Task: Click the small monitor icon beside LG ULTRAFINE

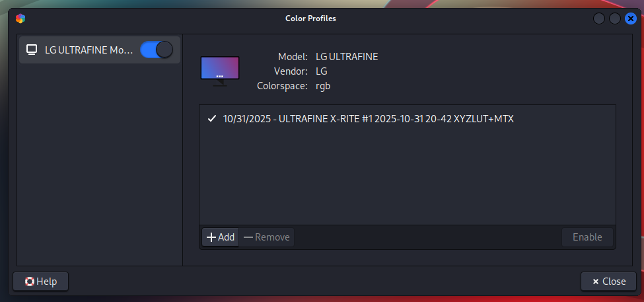Action: click(x=31, y=50)
